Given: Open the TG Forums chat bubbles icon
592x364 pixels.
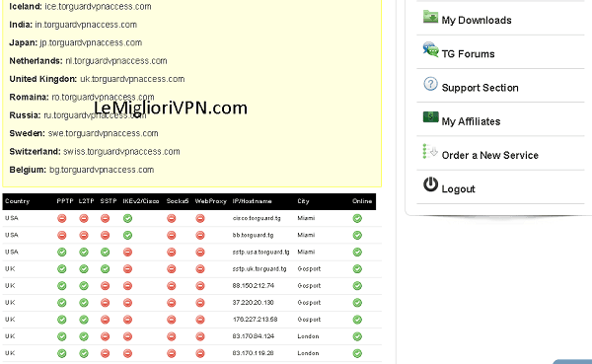Looking at the screenshot, I should tap(430, 50).
